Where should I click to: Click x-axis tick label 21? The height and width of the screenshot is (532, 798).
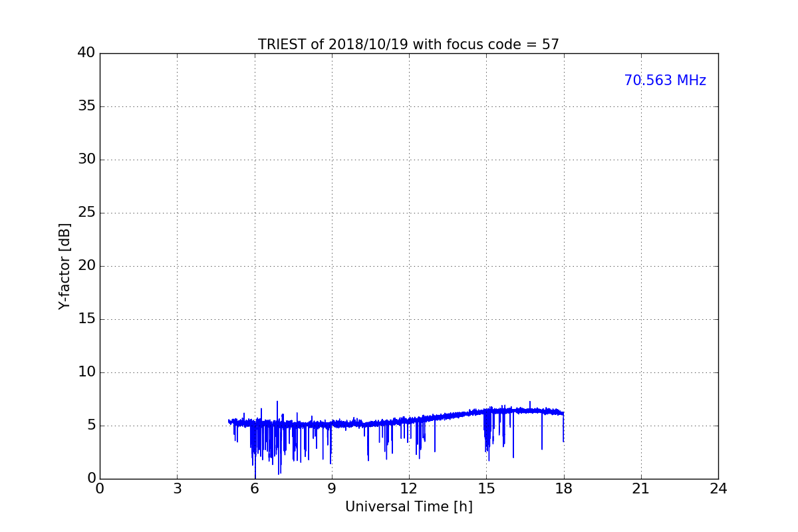click(641, 489)
